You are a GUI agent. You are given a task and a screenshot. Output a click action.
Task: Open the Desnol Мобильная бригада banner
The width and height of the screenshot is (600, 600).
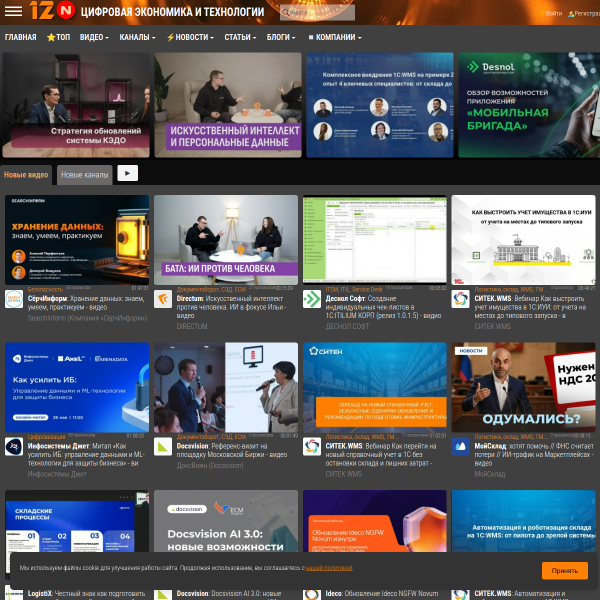coord(529,105)
